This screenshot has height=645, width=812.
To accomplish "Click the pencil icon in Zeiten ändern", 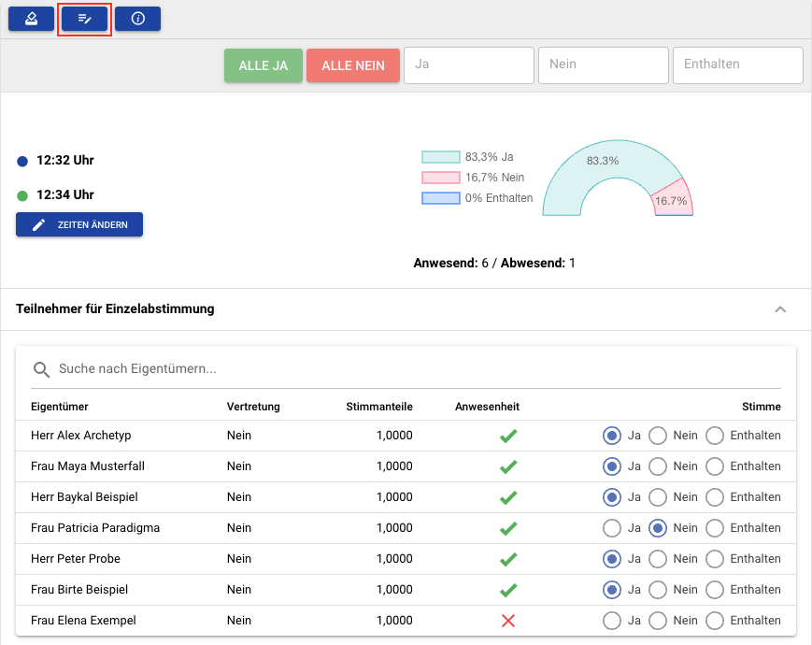I will coord(39,225).
